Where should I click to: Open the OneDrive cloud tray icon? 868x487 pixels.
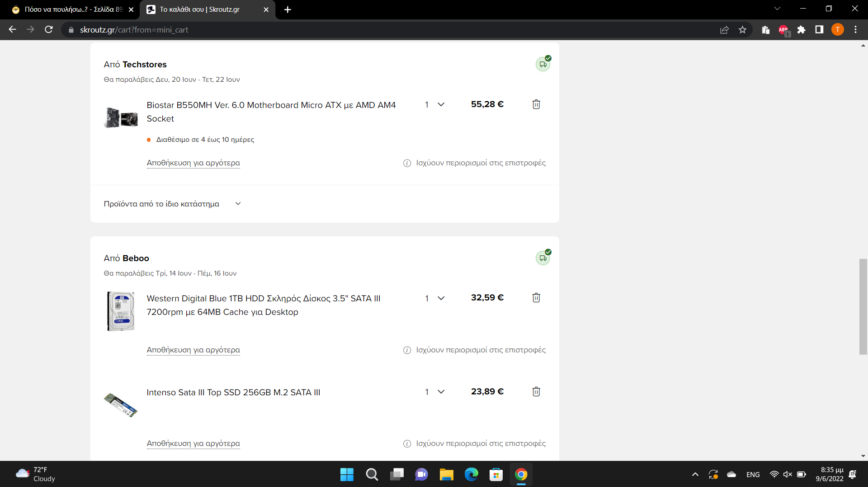[731, 474]
